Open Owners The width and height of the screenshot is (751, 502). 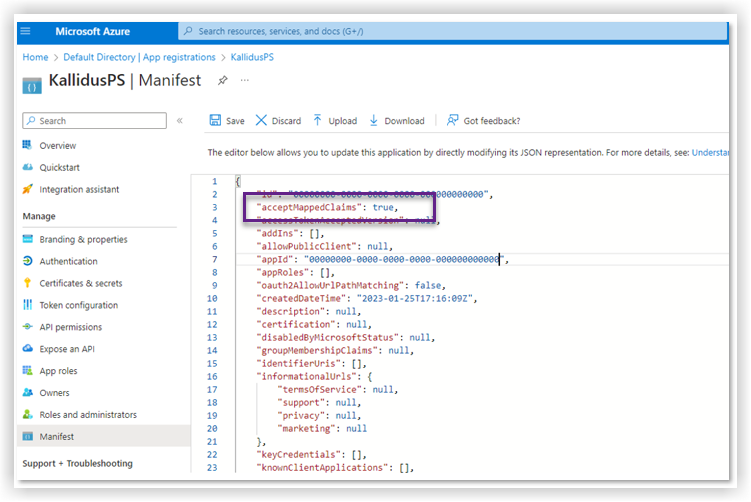[55, 393]
